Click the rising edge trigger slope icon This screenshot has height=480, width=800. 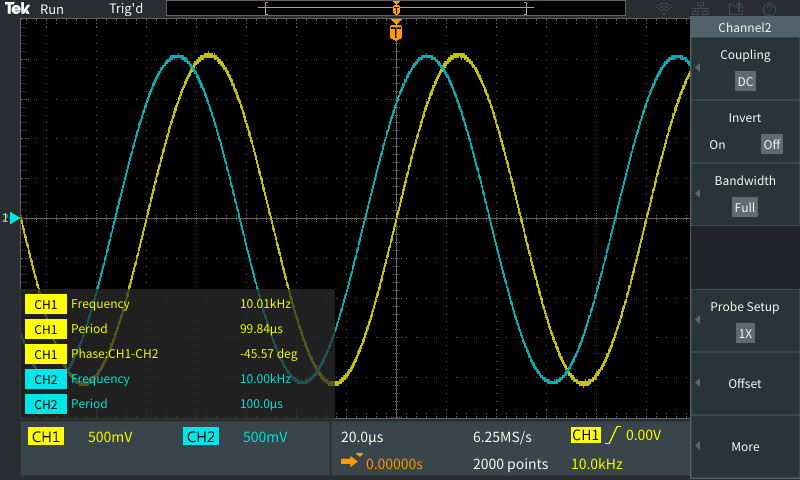[x=612, y=436]
